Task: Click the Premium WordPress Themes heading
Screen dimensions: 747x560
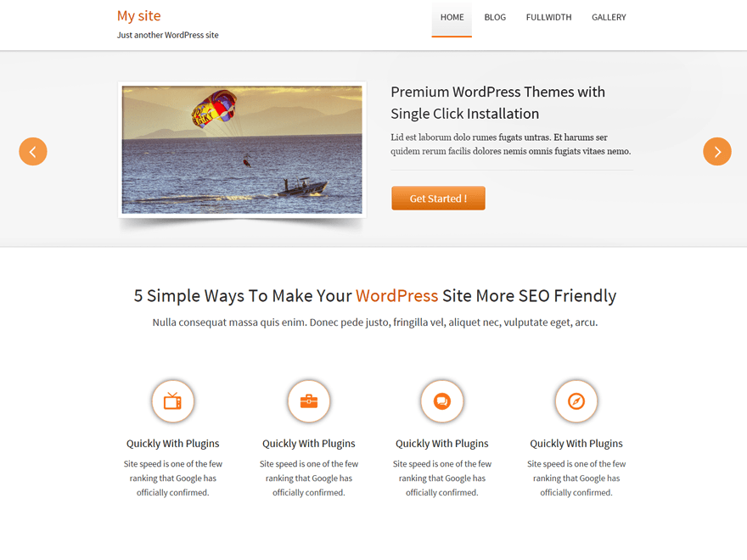Action: pyautogui.click(x=497, y=103)
